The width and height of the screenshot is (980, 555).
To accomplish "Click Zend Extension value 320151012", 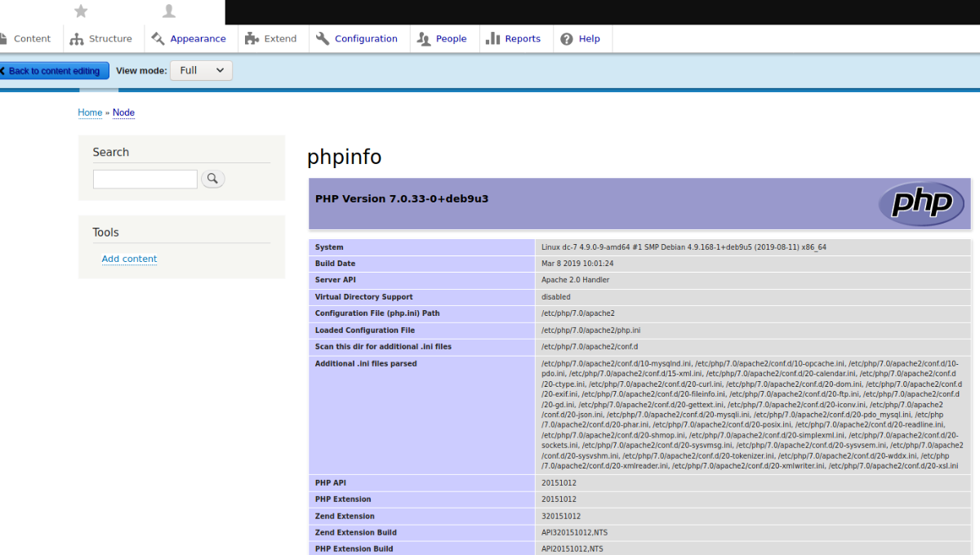I will click(x=561, y=517).
